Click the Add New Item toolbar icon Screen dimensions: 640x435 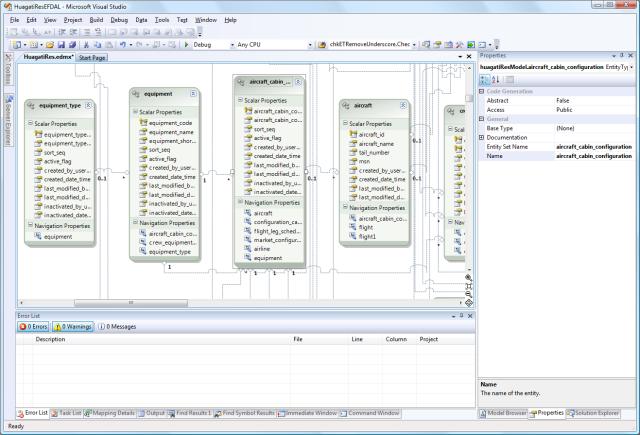point(33,44)
